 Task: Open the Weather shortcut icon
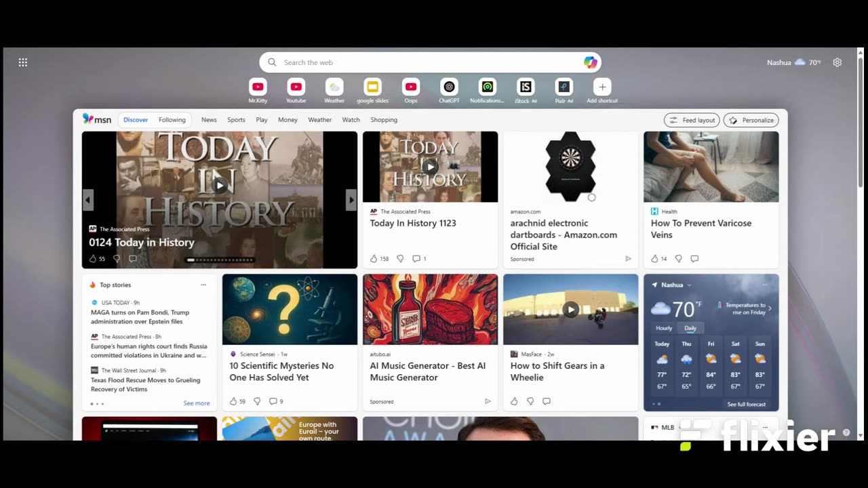(334, 87)
